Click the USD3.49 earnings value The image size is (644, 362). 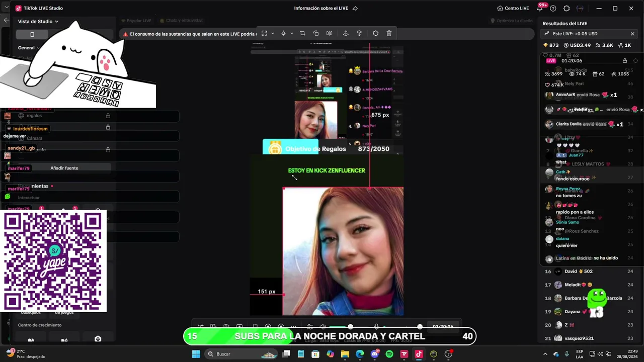(x=577, y=45)
